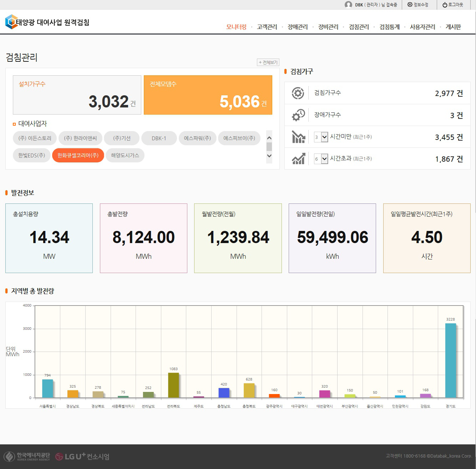Click the 전체모뎀수 5,036 card
The height and width of the screenshot is (469, 476).
[x=208, y=95]
